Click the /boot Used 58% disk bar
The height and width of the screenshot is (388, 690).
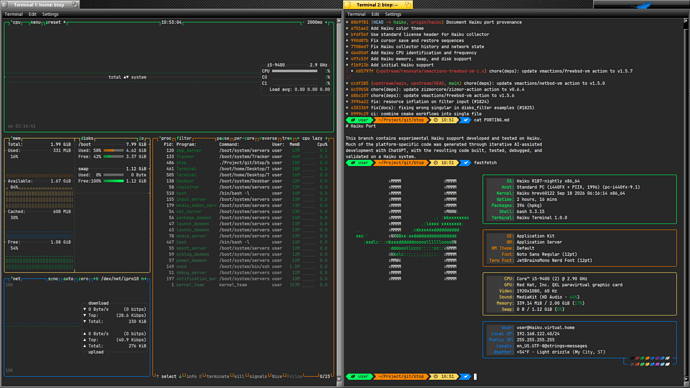tap(113, 150)
